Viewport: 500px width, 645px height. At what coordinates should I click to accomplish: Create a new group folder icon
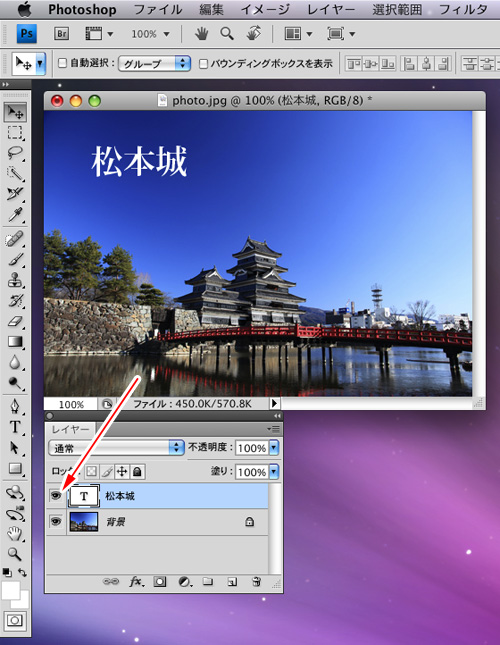coord(208,581)
